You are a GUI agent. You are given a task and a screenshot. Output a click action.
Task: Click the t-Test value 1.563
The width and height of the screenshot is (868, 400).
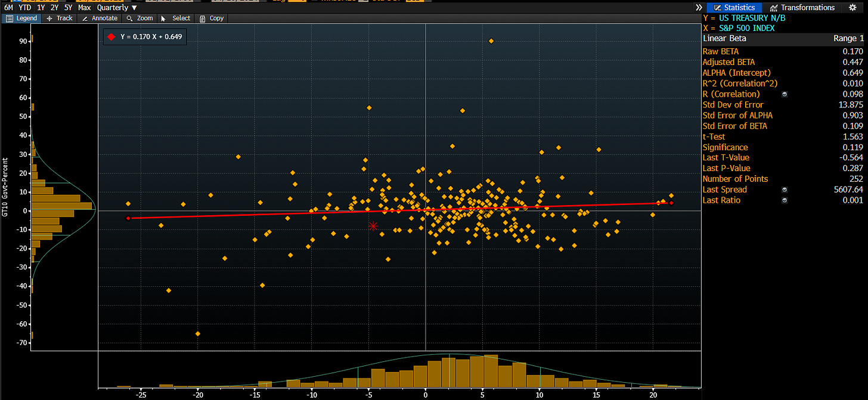pyautogui.click(x=853, y=137)
